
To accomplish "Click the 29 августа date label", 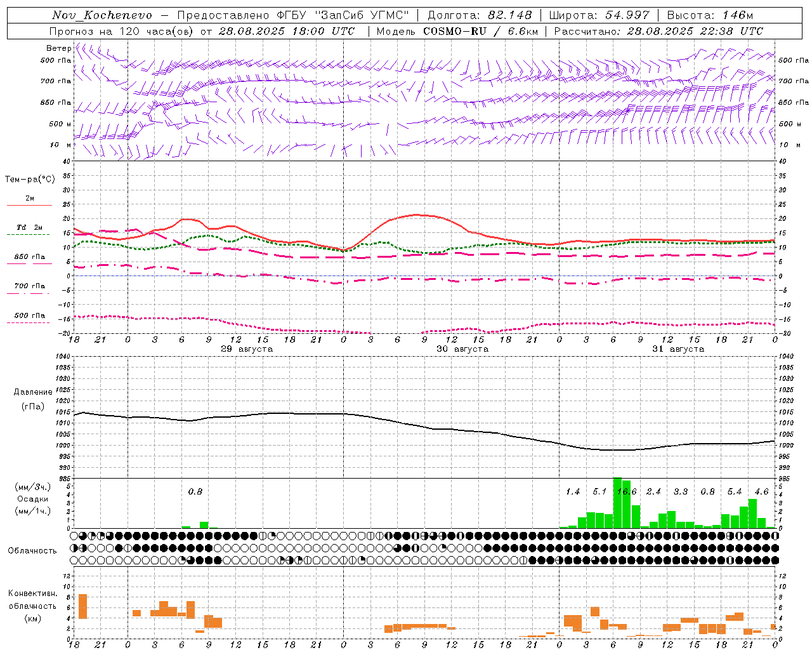I will pos(247,349).
